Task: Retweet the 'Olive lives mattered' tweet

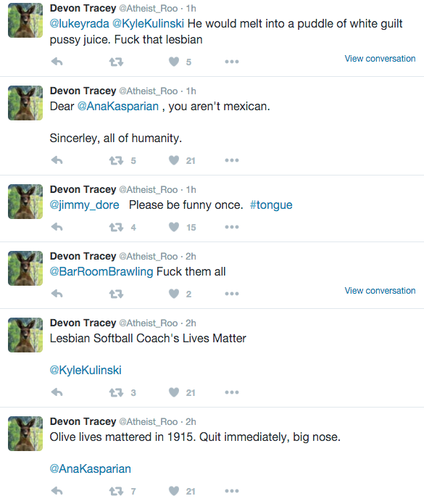Action: [x=116, y=491]
